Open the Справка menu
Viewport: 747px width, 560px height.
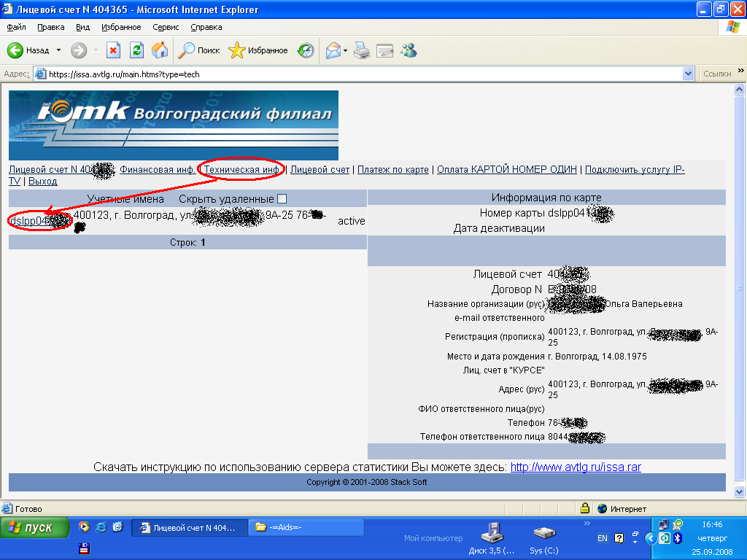(206, 27)
